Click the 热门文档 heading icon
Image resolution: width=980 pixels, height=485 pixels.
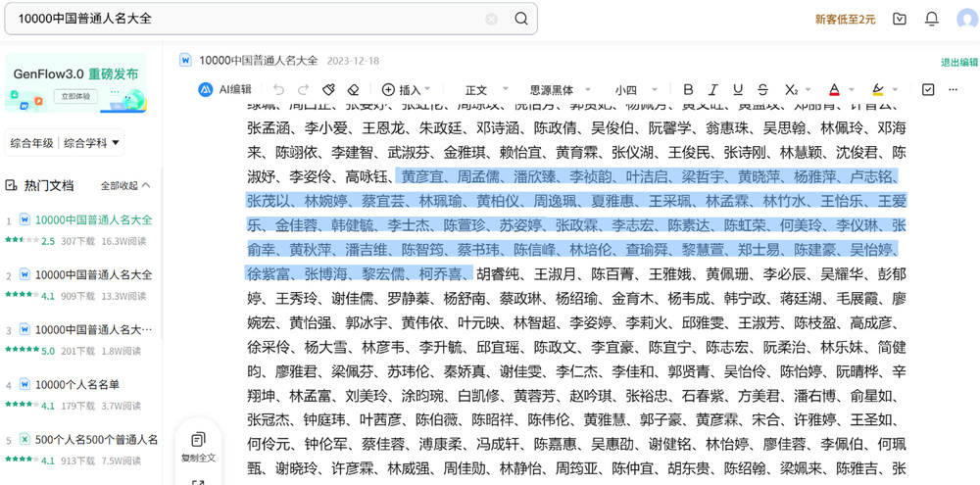click(x=11, y=185)
